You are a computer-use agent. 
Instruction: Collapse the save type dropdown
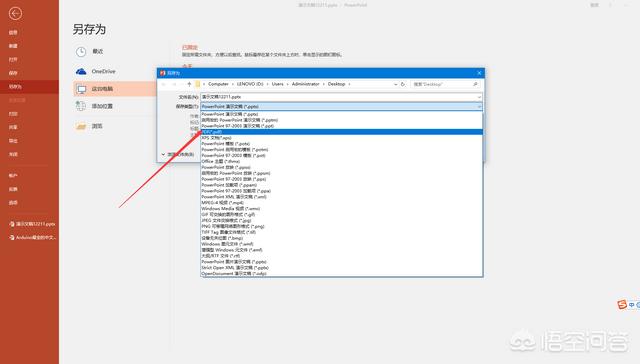479,107
